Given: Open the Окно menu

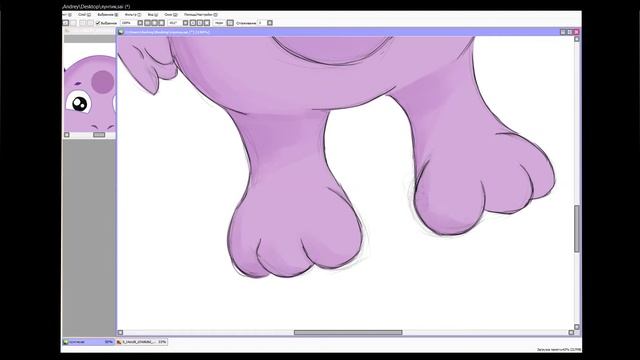Looking at the screenshot, I should pyautogui.click(x=171, y=15).
